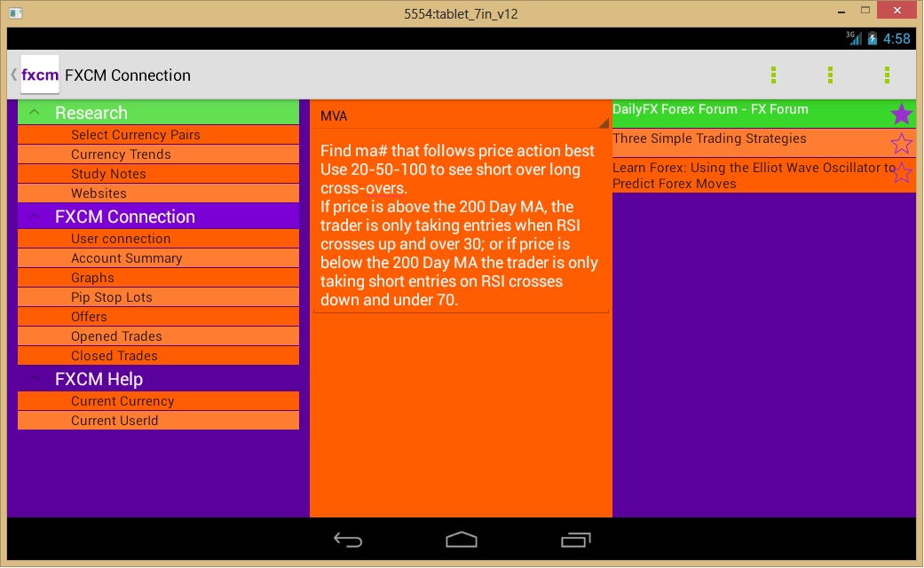Select Current Currency
This screenshot has width=924, height=568.
[x=158, y=401]
